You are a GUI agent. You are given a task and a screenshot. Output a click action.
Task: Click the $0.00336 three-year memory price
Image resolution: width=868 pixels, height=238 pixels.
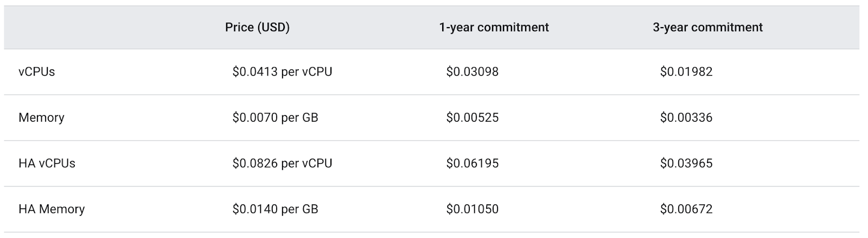(x=686, y=117)
